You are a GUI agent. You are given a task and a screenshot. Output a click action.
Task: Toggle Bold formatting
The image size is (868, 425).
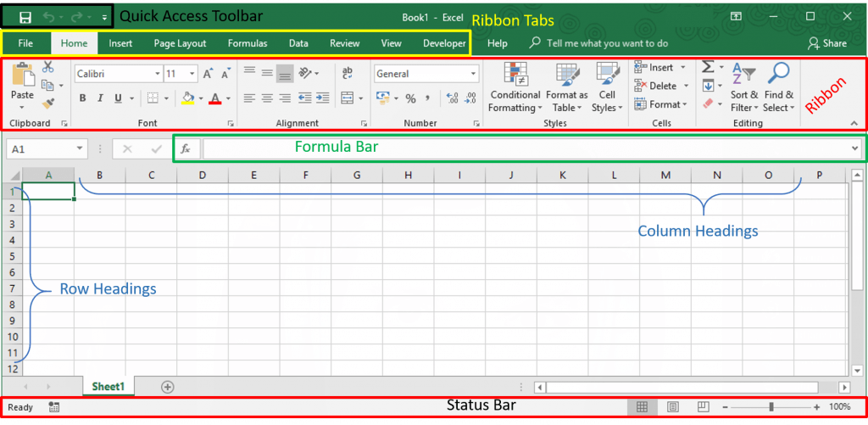(82, 98)
